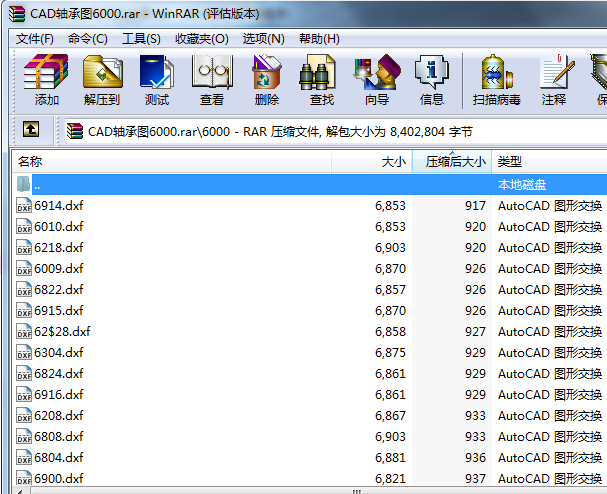607x494 pixels.
Task: Click the parent folder icon (..)
Action: (23, 184)
